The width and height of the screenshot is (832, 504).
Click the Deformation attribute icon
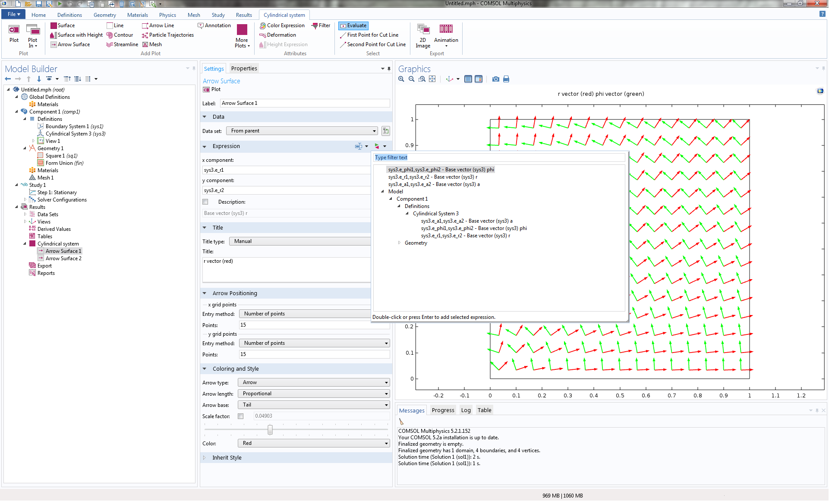262,35
